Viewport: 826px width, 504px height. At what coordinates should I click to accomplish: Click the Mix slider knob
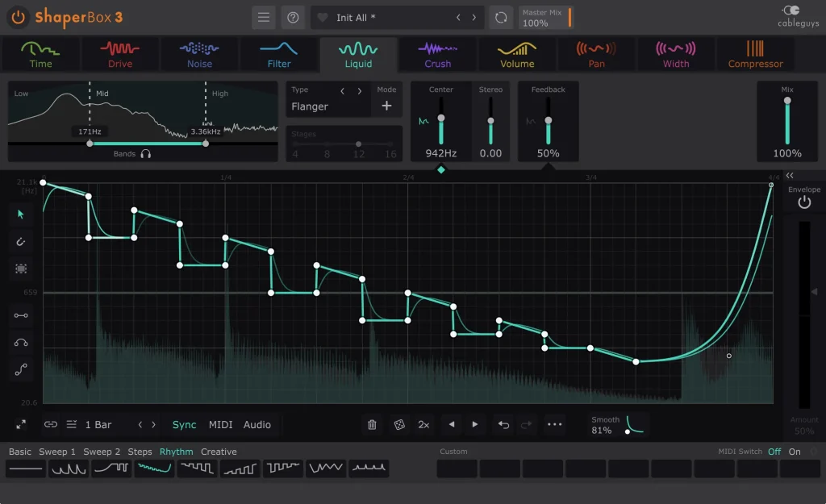coord(787,101)
